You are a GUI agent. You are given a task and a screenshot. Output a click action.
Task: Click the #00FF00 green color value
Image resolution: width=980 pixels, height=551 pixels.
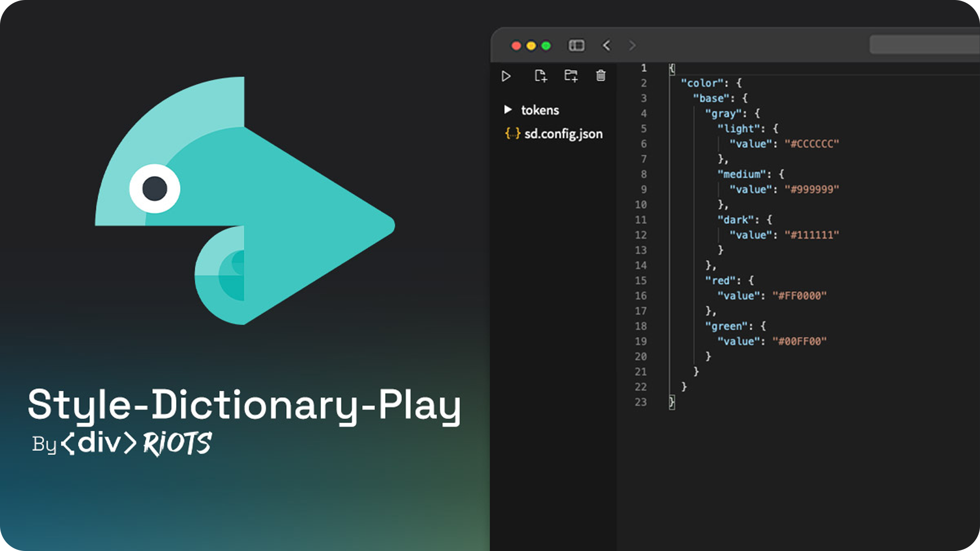[x=800, y=341]
